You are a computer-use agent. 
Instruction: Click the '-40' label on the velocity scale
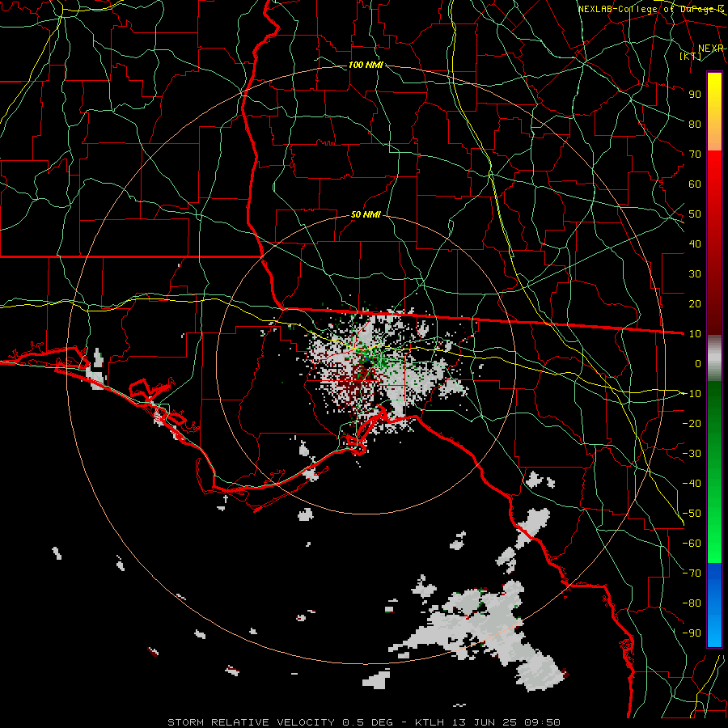(x=692, y=484)
